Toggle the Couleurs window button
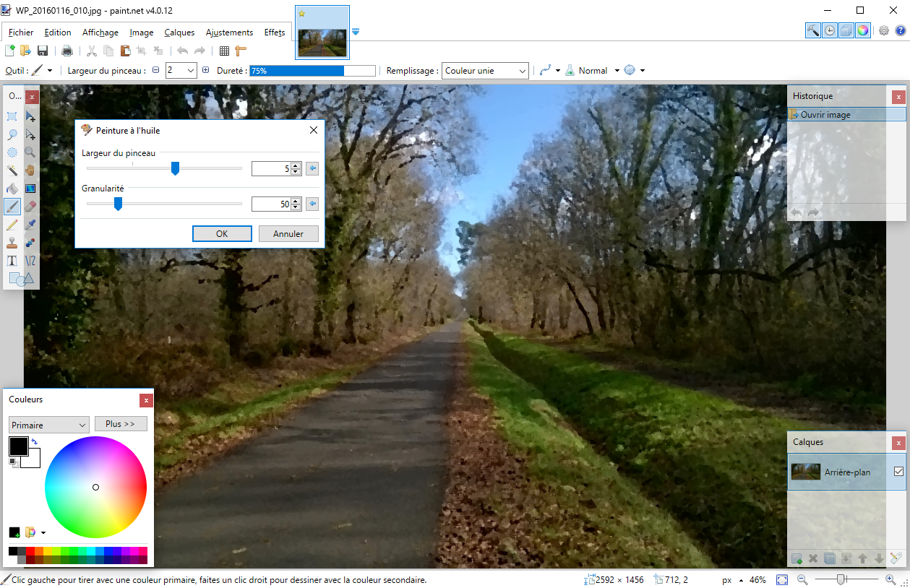Viewport: 910px width, 588px height. 863,30
